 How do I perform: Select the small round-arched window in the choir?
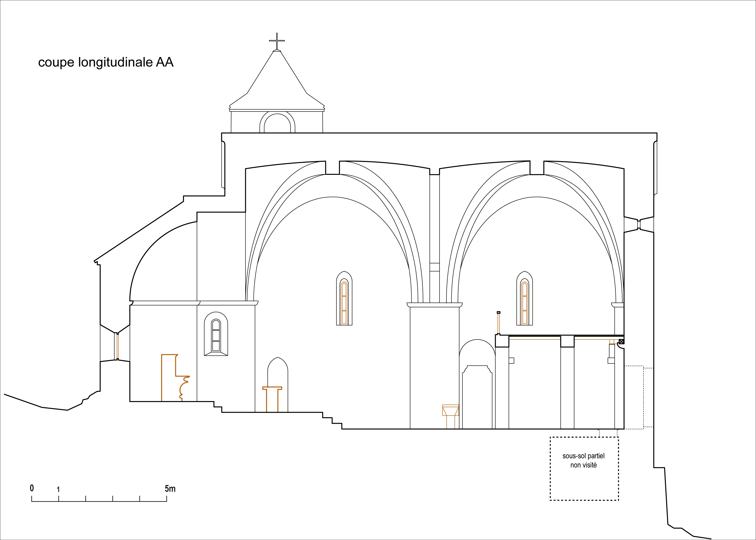pyautogui.click(x=216, y=334)
